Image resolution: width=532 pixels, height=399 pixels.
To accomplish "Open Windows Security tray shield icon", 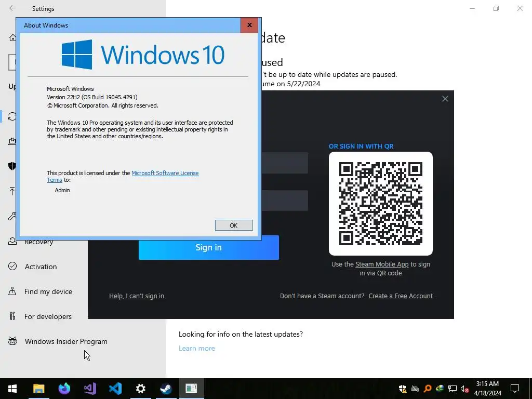I will [x=403, y=389].
